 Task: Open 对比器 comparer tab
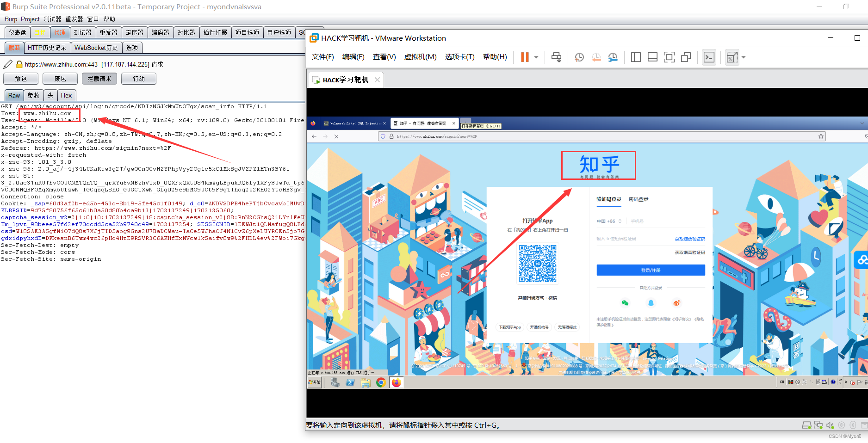tap(186, 32)
